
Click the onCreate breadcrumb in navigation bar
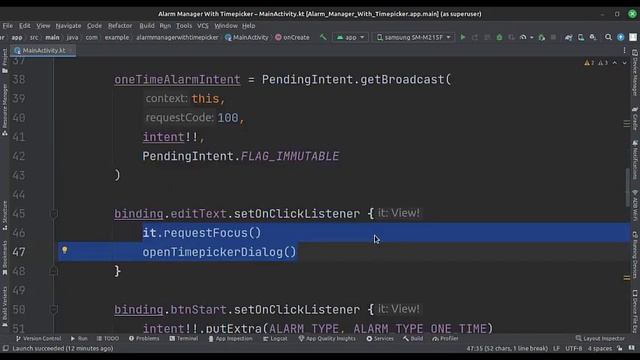point(292,37)
